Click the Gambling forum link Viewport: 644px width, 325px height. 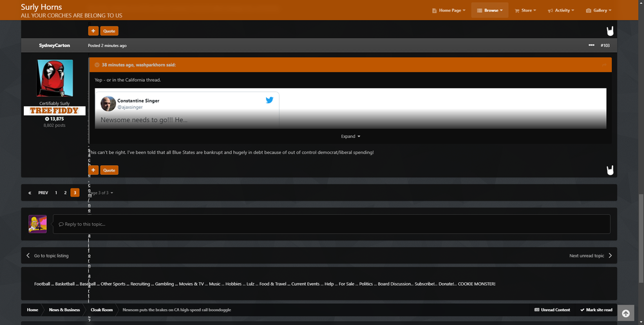point(164,284)
